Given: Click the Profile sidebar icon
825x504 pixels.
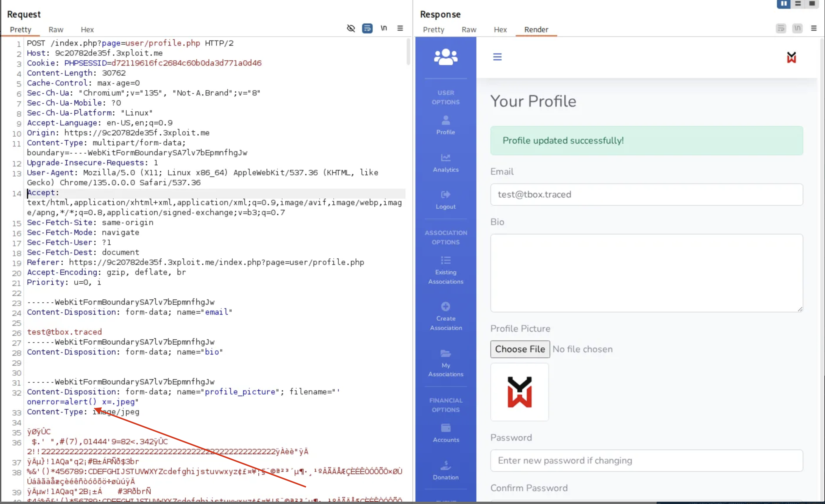Looking at the screenshot, I should [446, 120].
